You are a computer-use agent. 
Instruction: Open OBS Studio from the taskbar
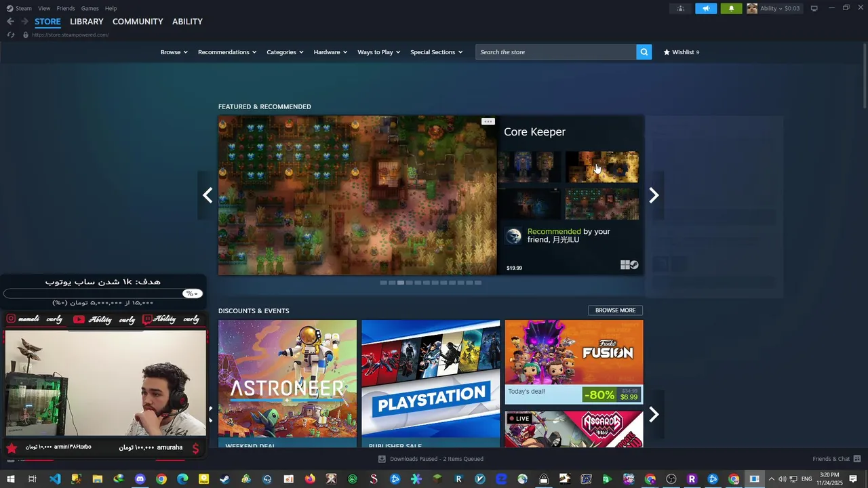coord(671,479)
